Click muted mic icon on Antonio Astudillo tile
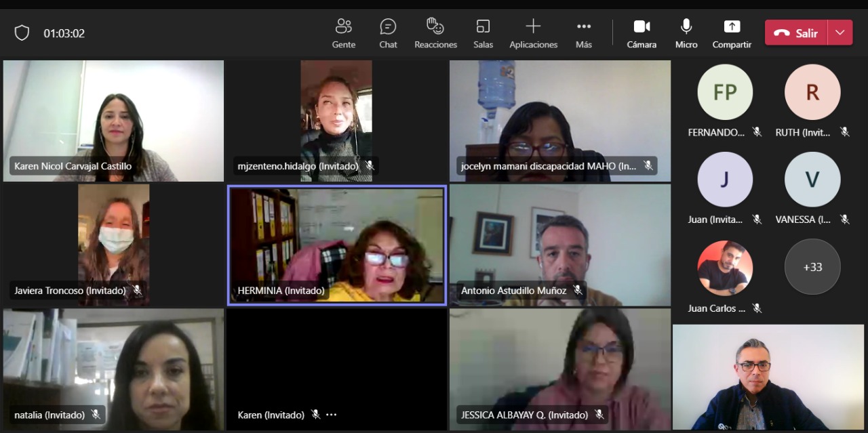This screenshot has width=868, height=433. tap(578, 290)
